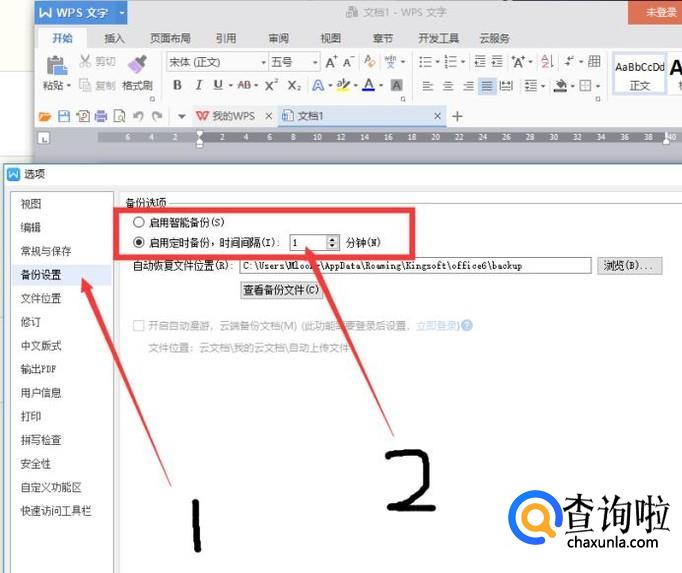Click the backup time interval minutes field
The image size is (682, 573).
(307, 242)
